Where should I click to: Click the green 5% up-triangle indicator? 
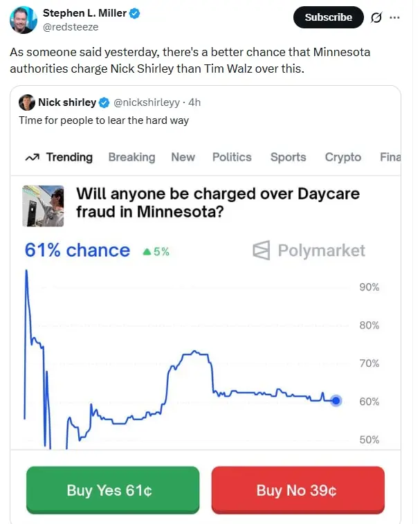point(147,251)
